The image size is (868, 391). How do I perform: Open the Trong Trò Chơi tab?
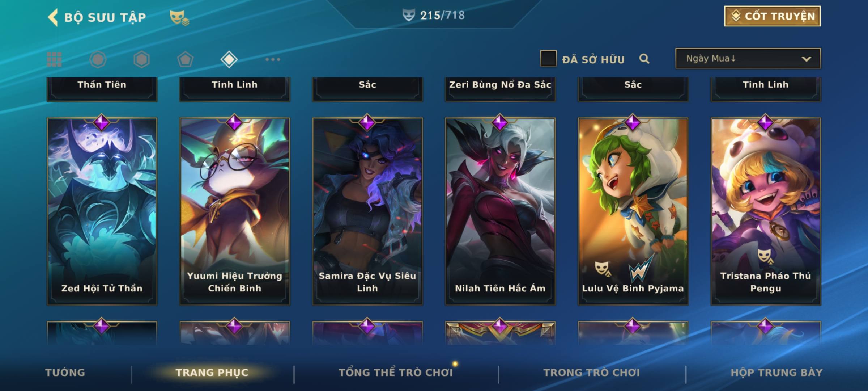tap(592, 373)
